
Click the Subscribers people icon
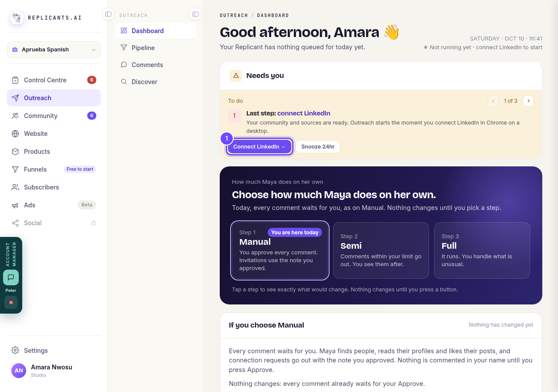[x=15, y=187]
